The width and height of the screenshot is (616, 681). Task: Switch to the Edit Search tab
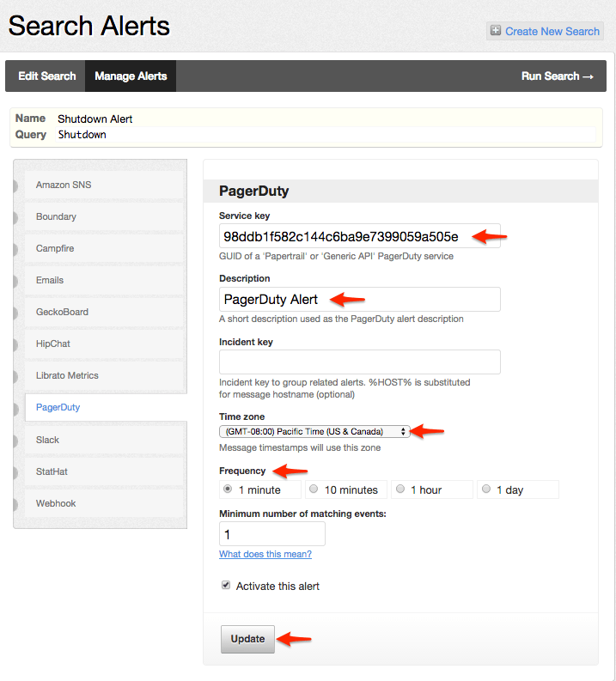pyautogui.click(x=47, y=76)
